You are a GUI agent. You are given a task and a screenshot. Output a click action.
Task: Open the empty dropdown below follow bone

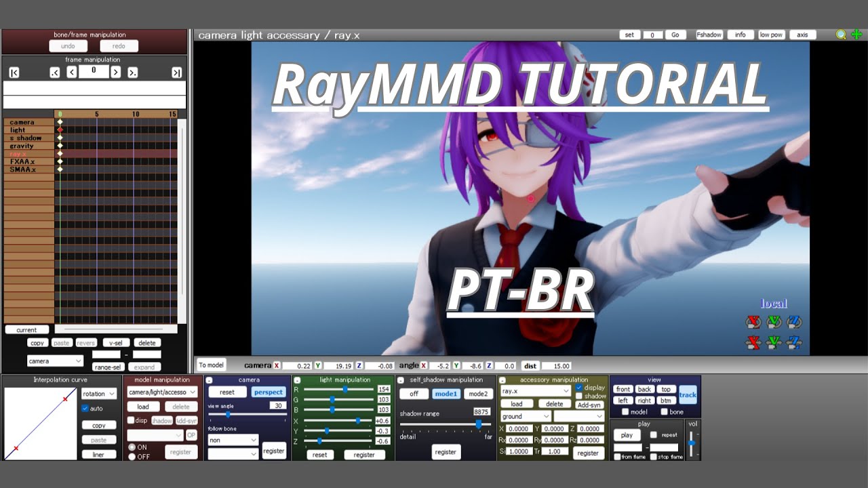233,453
